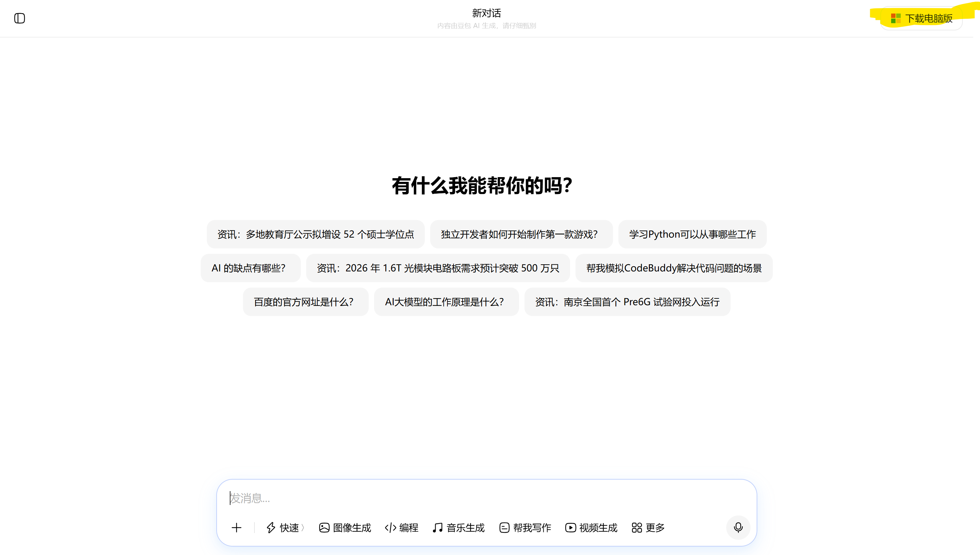Open the 百度的官方网址是什么 suggestion

305,302
